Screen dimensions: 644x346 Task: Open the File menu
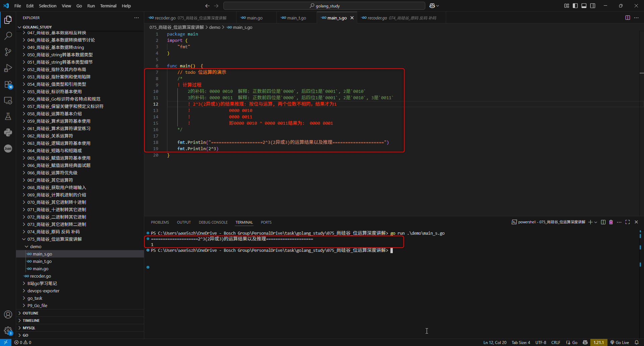click(18, 6)
